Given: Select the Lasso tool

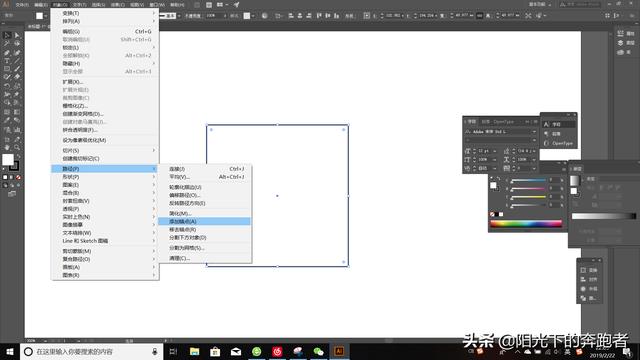Looking at the screenshot, I should 17,43.
